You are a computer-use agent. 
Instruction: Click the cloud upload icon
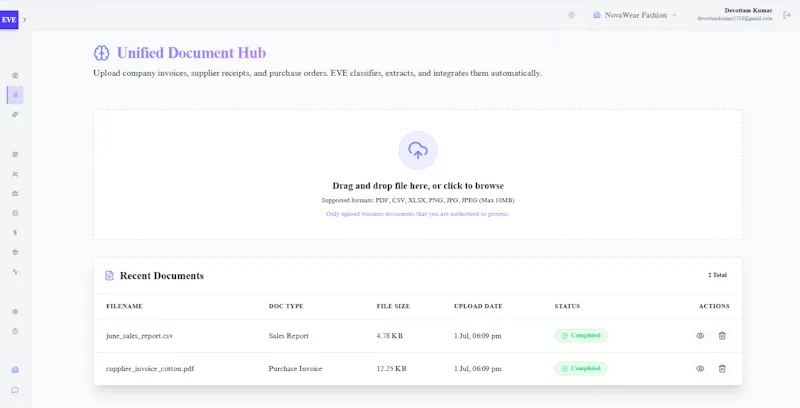(418, 150)
